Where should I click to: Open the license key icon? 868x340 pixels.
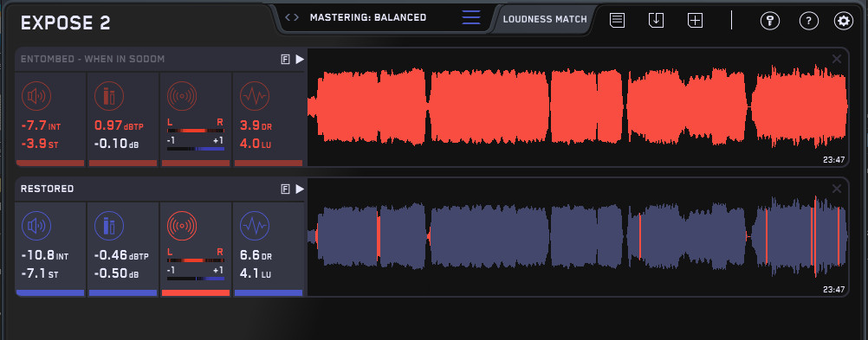pyautogui.click(x=769, y=21)
